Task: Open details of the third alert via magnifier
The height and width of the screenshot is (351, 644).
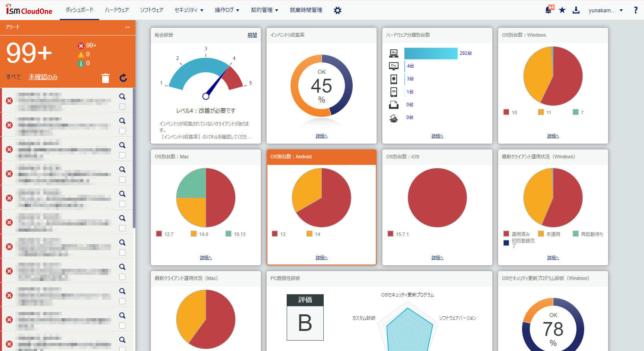Action: point(122,145)
